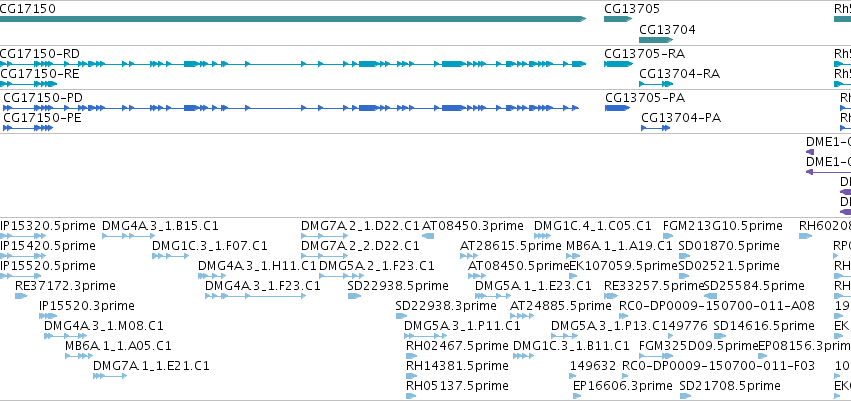Click the CG13705-PA protein label
851x401 pixels.
645,98
